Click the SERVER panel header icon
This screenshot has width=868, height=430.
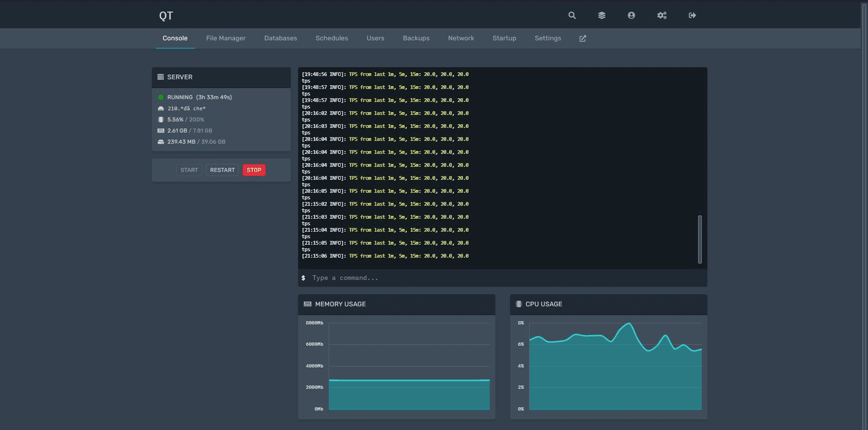[x=161, y=77]
